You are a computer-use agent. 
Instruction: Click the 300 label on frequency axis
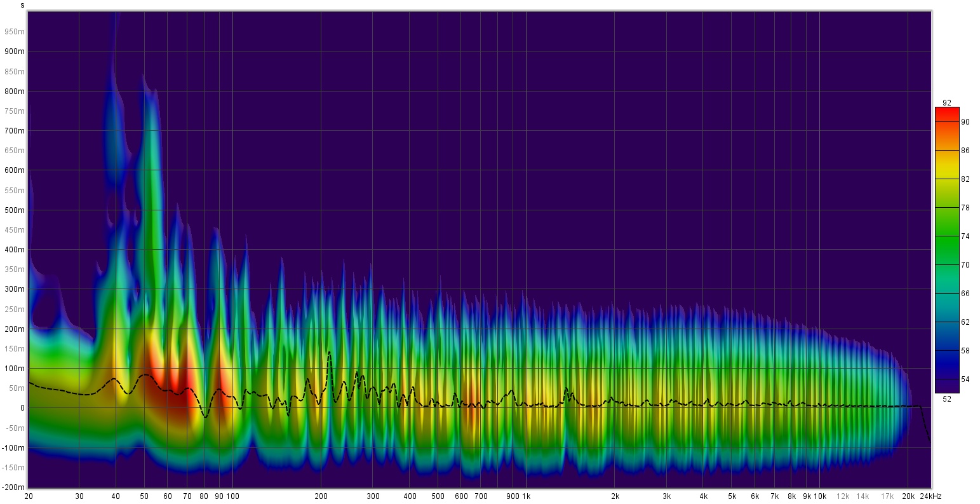click(373, 496)
